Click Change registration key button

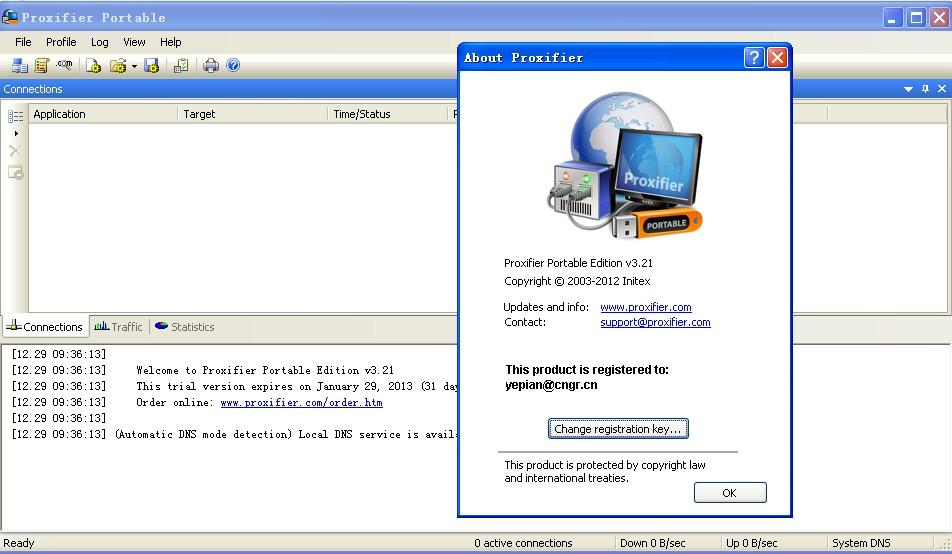618,429
